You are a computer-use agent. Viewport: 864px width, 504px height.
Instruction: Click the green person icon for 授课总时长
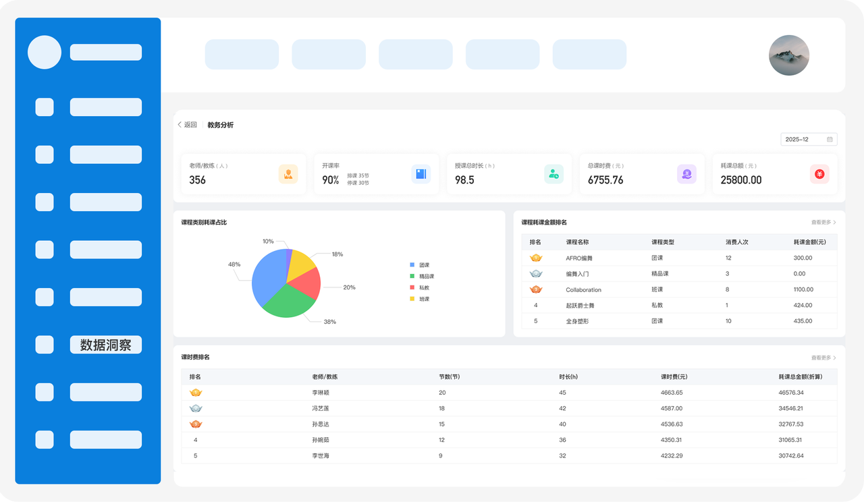pos(553,174)
